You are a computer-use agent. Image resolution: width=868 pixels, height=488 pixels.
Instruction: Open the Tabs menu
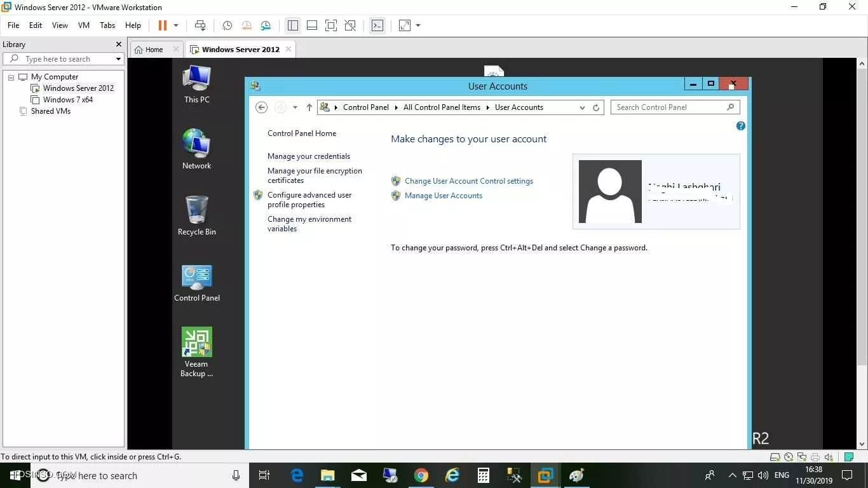point(107,25)
